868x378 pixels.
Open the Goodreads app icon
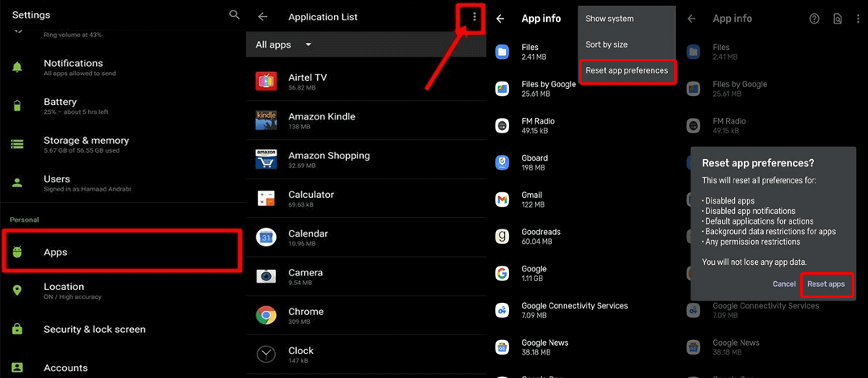pyautogui.click(x=502, y=236)
